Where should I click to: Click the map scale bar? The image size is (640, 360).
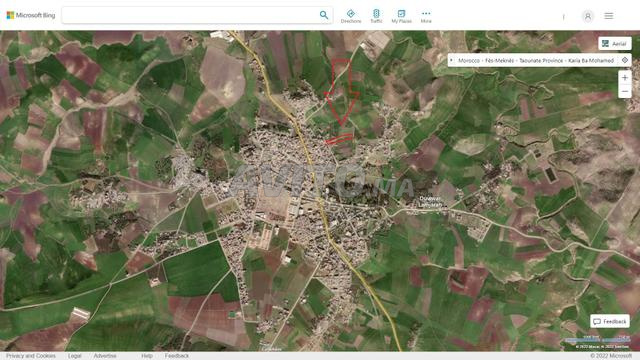coord(598,340)
